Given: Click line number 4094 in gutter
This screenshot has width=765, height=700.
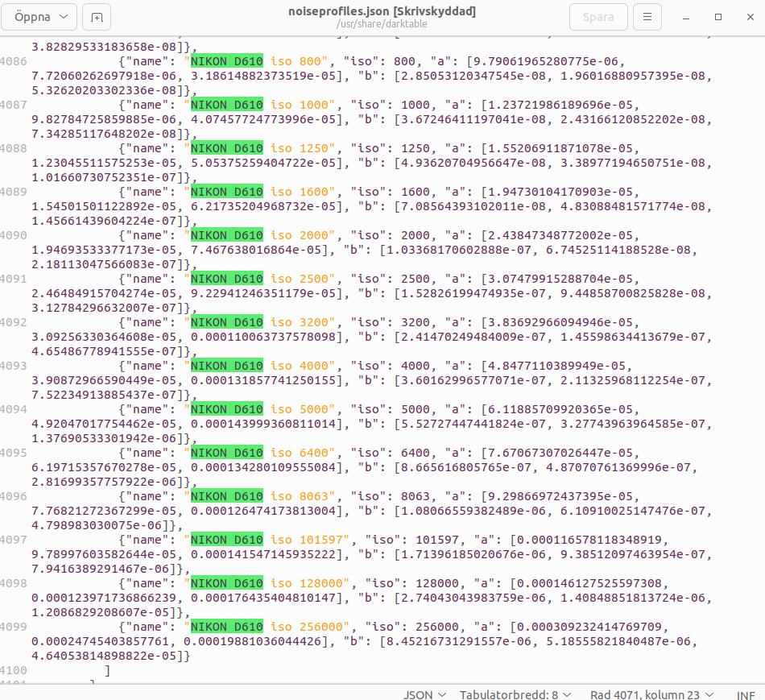Looking at the screenshot, I should coord(13,409).
